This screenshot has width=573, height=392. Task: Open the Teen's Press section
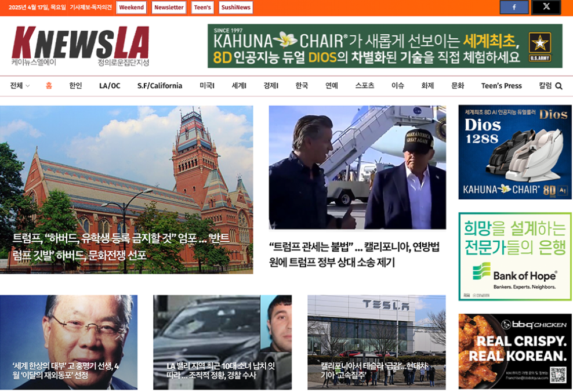coord(501,85)
